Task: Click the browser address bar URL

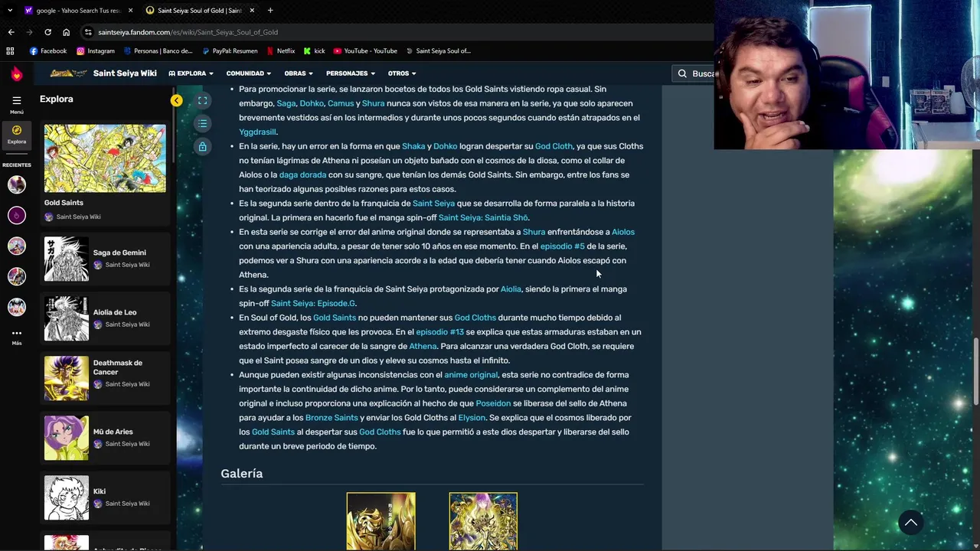Action: pyautogui.click(x=188, y=32)
